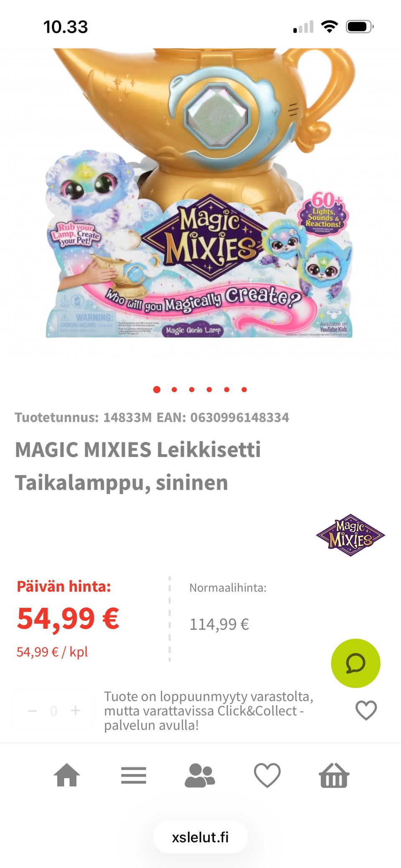Tap the xslelut.fi address pill
Image resolution: width=401 pixels, height=868 pixels.
(200, 837)
